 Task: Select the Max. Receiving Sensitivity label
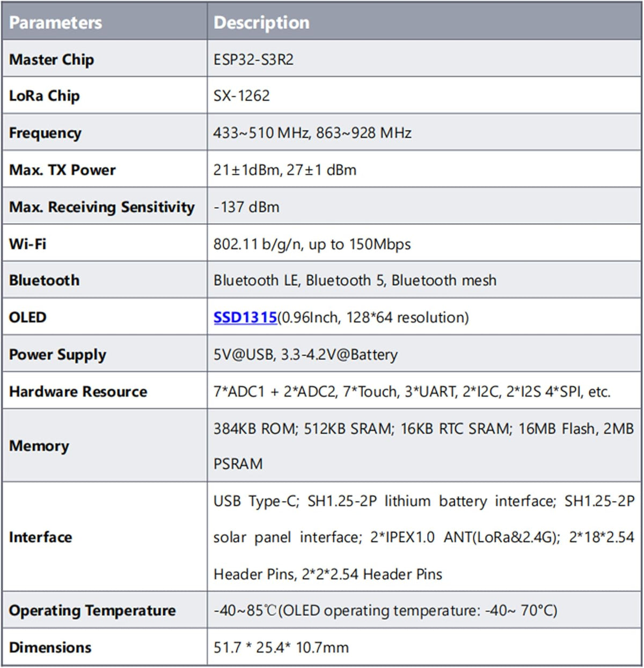pyautogui.click(x=102, y=207)
